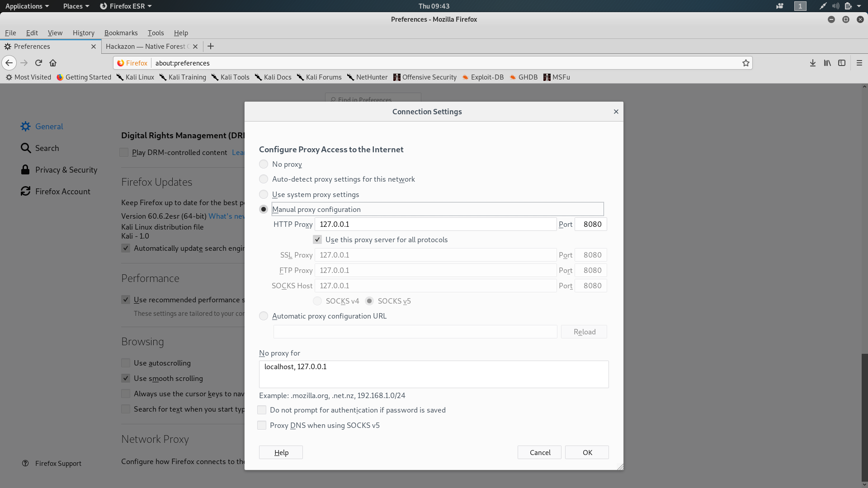
Task: Open the MSFu bookmark
Action: (x=557, y=77)
